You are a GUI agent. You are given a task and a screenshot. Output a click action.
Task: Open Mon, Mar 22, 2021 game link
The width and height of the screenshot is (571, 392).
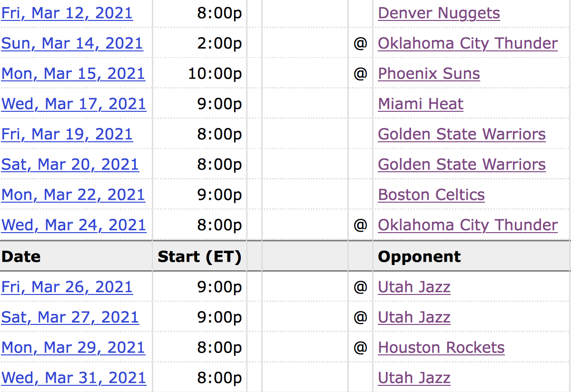tap(73, 195)
